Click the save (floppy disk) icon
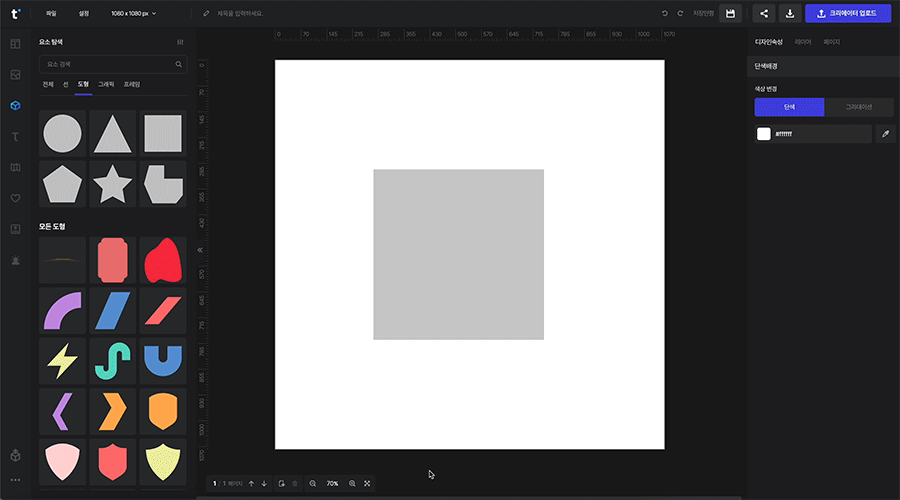Image resolution: width=900 pixels, height=500 pixels. (x=730, y=14)
